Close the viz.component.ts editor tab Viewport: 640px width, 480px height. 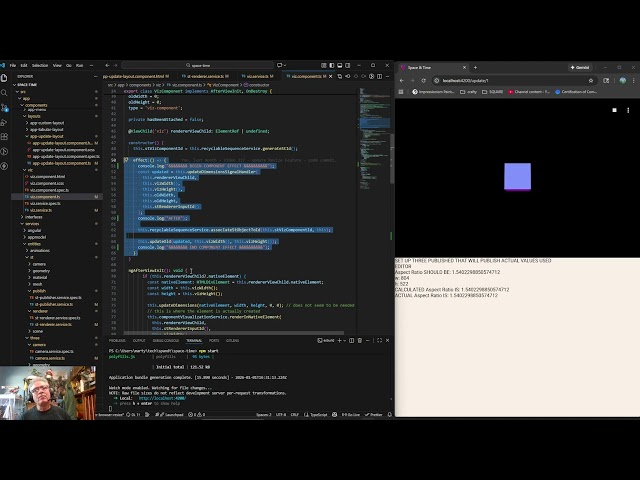click(331, 76)
